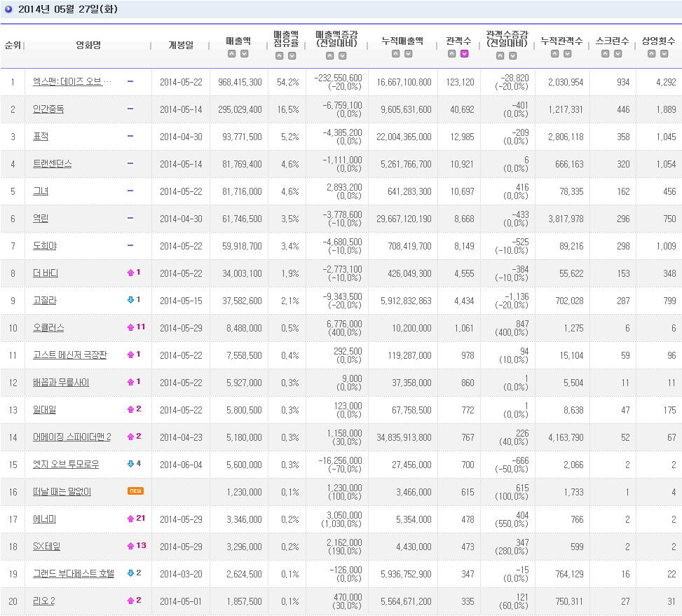Click the orange new badge on row 16
682x616 pixels.
[135, 491]
